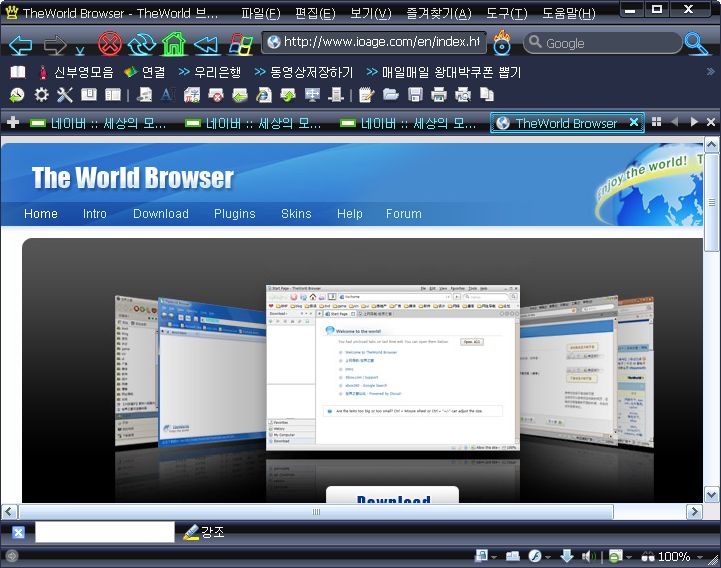
Task: Open the 100% zoom level dropdown
Action: click(x=699, y=557)
